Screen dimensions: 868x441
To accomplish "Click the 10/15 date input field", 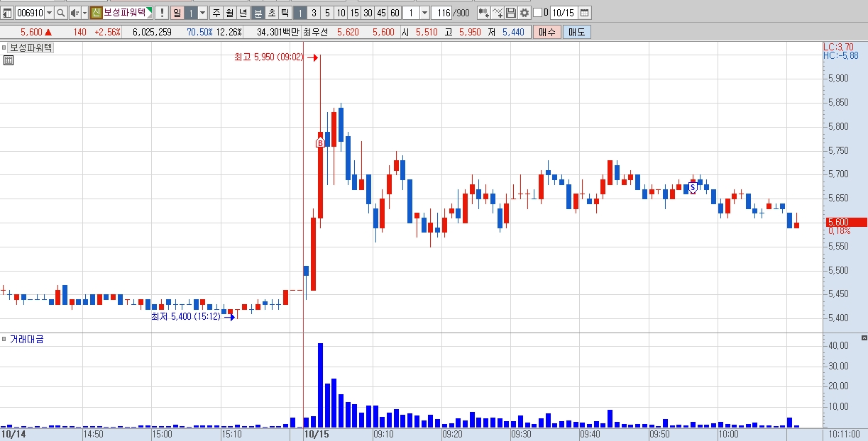I will pyautogui.click(x=564, y=13).
